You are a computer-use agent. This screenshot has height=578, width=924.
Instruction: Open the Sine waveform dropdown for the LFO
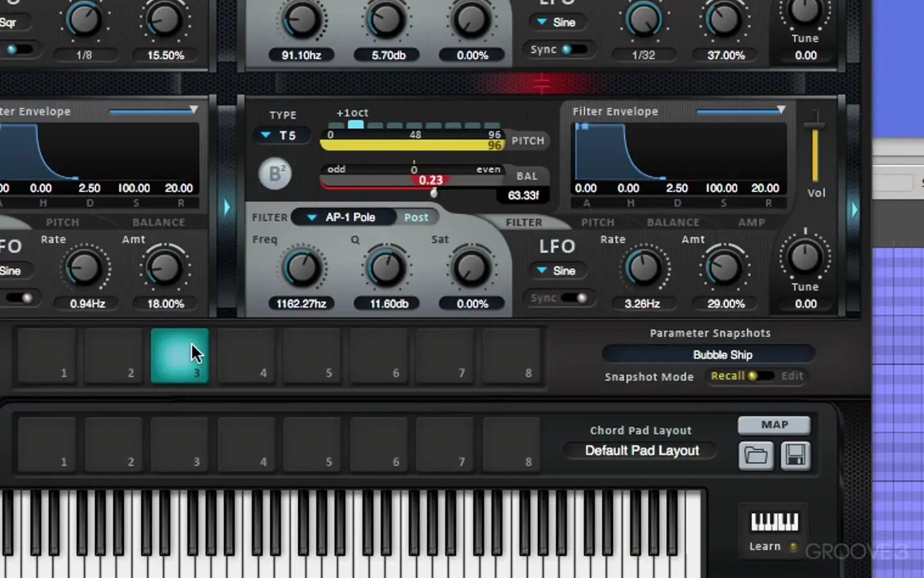[557, 270]
